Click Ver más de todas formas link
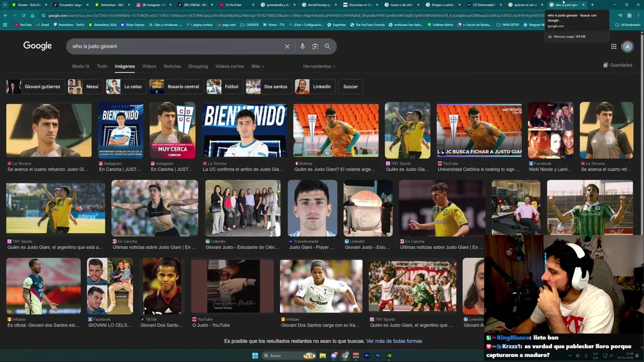644x362 pixels. [394, 341]
